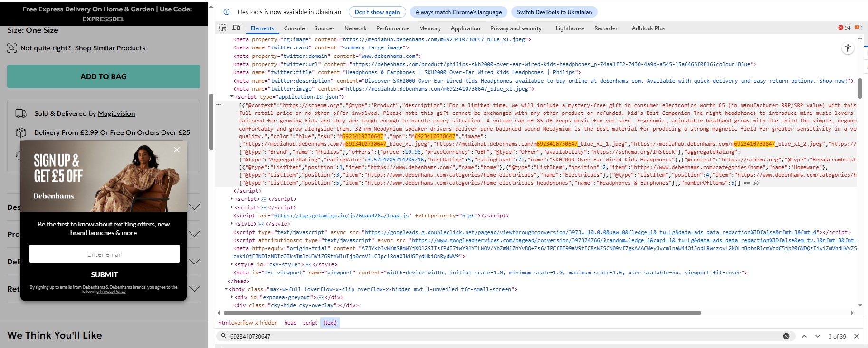Screen dimensions: 868x348
Task: Close the DevTools search bar
Action: coord(857,336)
